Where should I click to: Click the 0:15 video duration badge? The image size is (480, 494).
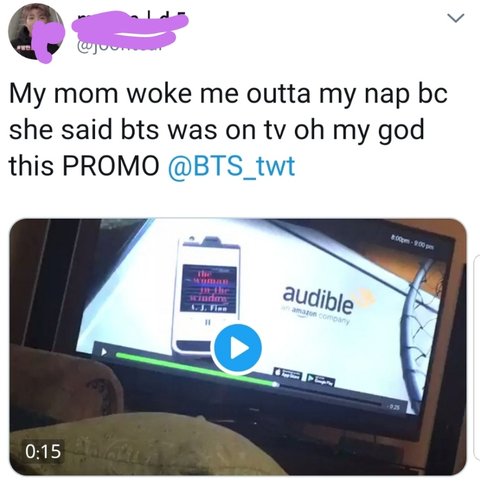pos(44,451)
